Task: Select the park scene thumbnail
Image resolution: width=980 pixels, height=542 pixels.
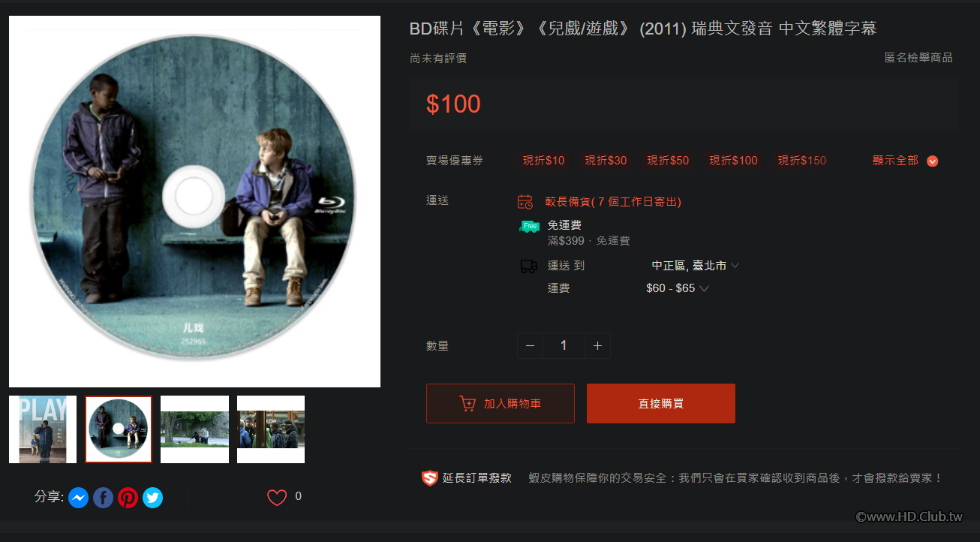Action: [194, 429]
